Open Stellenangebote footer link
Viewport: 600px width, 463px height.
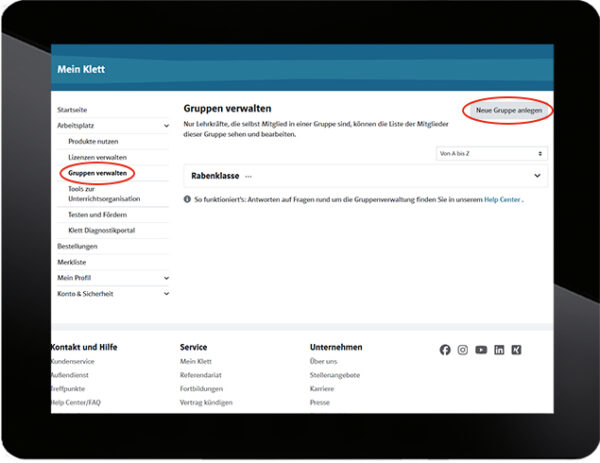click(x=335, y=375)
